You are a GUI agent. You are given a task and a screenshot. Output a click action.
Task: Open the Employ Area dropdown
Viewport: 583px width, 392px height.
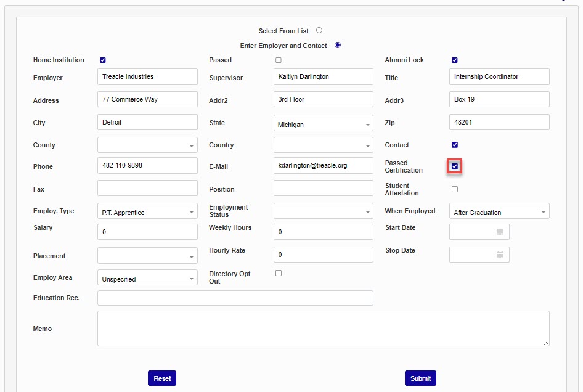point(147,279)
